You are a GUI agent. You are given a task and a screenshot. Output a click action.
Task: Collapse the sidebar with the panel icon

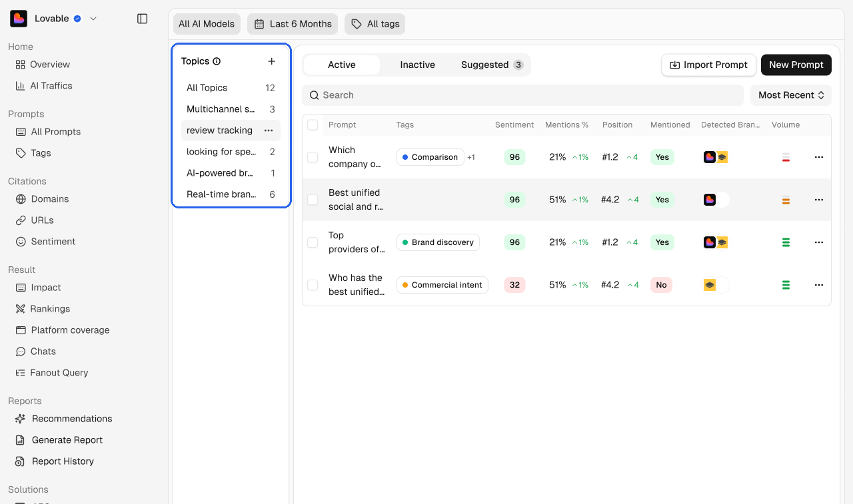point(142,19)
